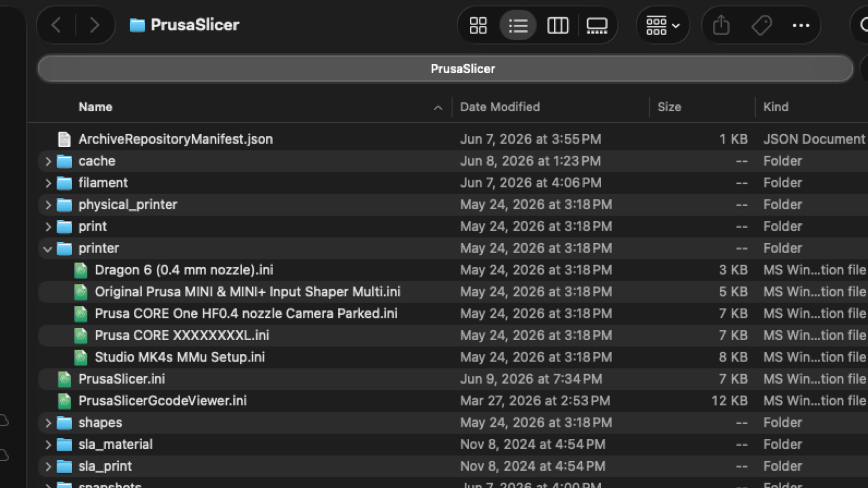Screen dimensions: 868x488
Task: Select the print folder icon
Action: (x=64, y=226)
